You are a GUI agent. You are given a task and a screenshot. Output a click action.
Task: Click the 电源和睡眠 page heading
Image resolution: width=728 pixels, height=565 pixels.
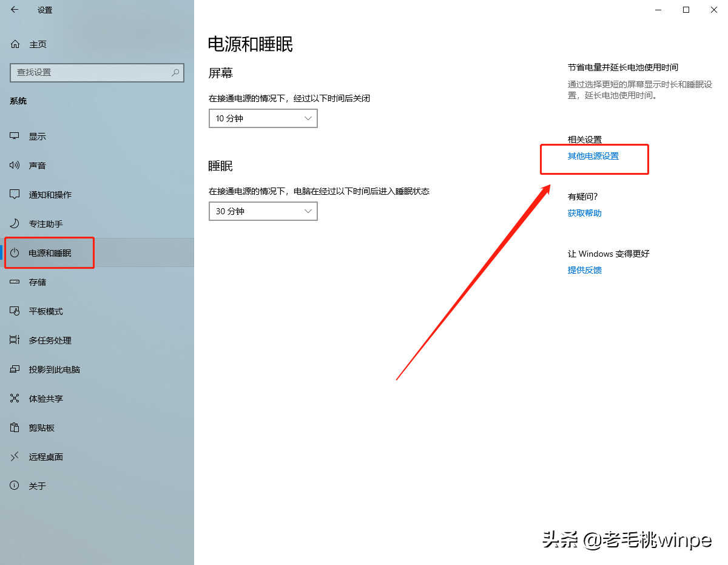point(251,44)
